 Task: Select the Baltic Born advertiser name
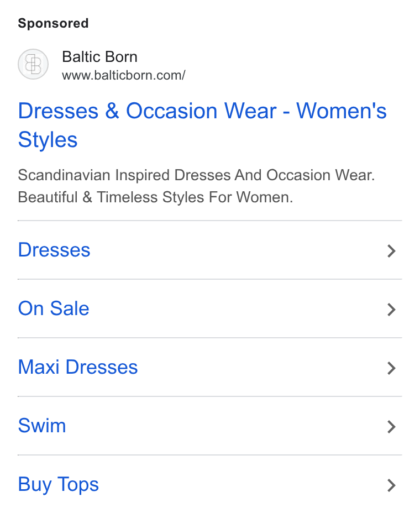point(100,56)
